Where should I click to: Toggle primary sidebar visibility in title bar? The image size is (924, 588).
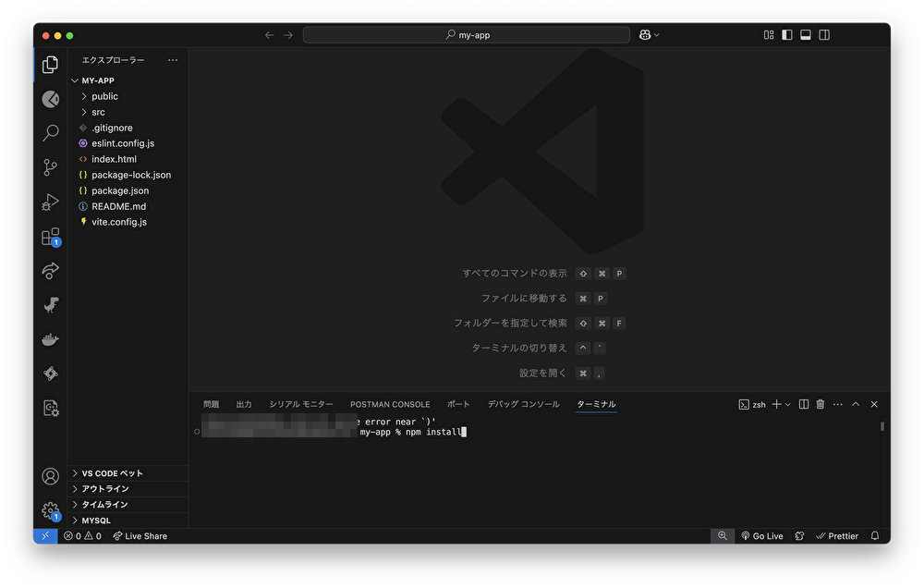pos(787,35)
